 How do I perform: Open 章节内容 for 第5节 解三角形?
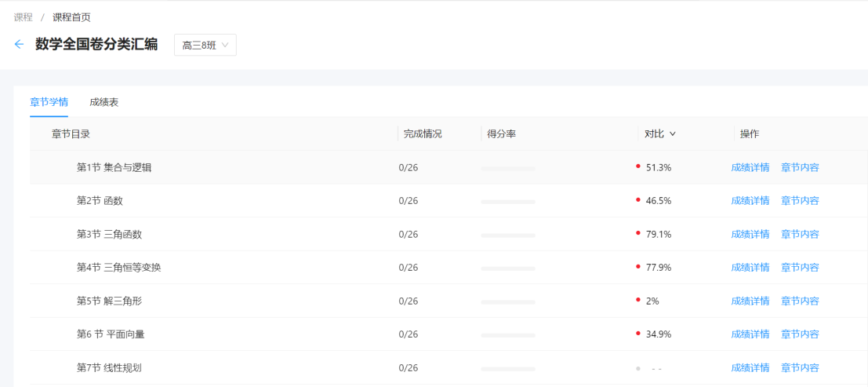pyautogui.click(x=800, y=301)
